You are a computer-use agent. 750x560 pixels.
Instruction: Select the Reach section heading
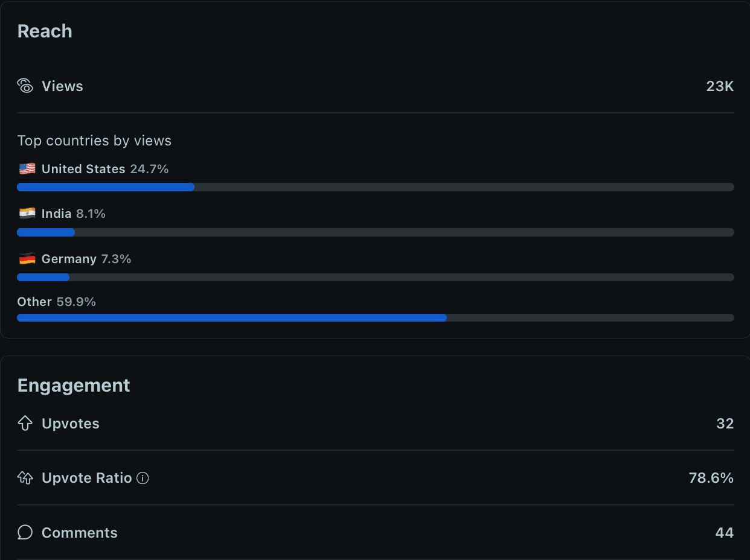[45, 31]
